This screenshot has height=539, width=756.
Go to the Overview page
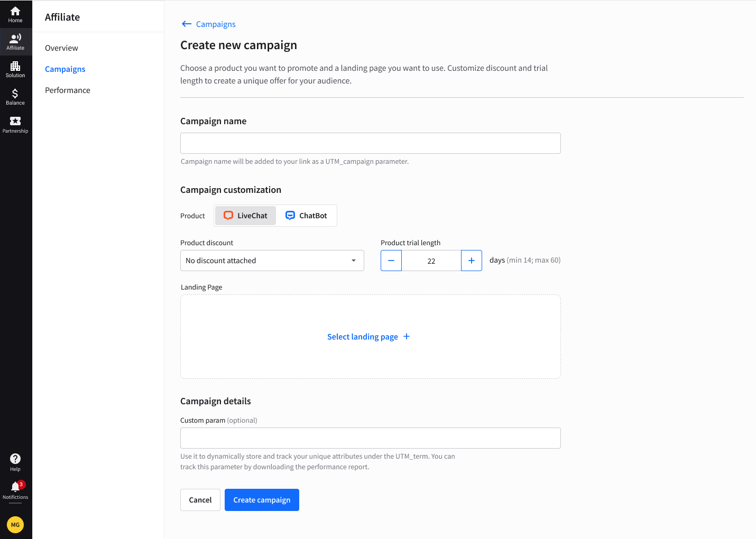click(61, 48)
